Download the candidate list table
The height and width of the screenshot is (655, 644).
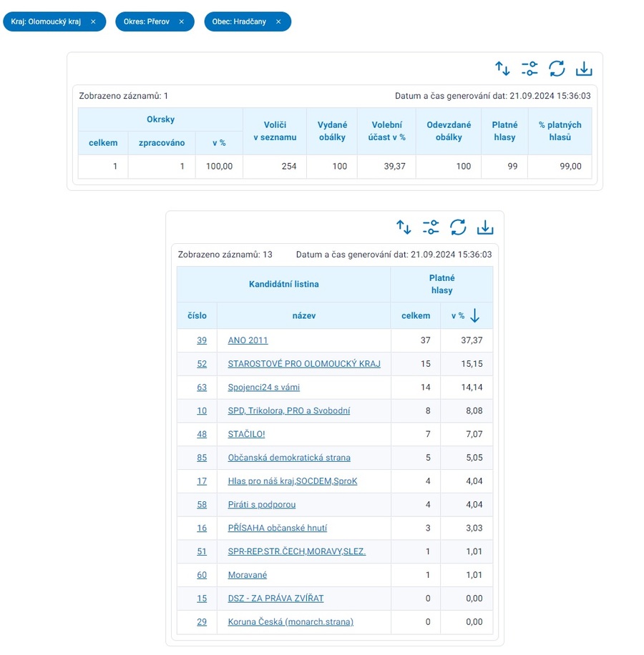coord(485,227)
